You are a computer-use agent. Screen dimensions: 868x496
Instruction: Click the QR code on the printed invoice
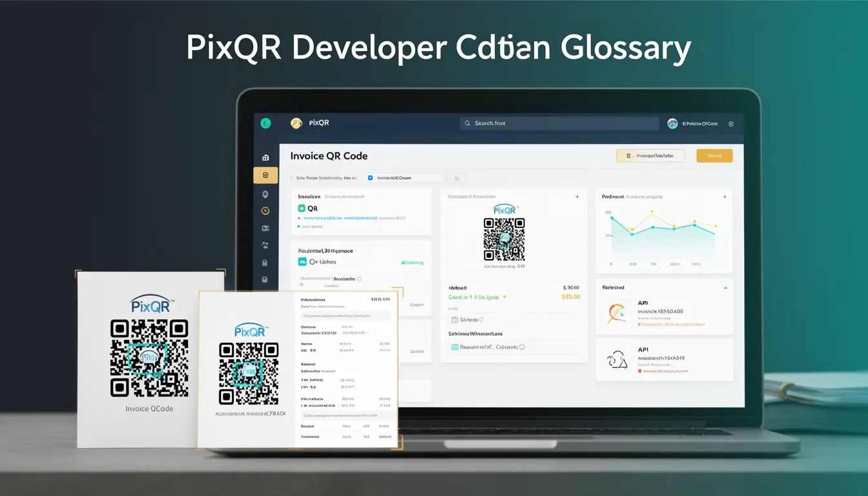click(249, 373)
